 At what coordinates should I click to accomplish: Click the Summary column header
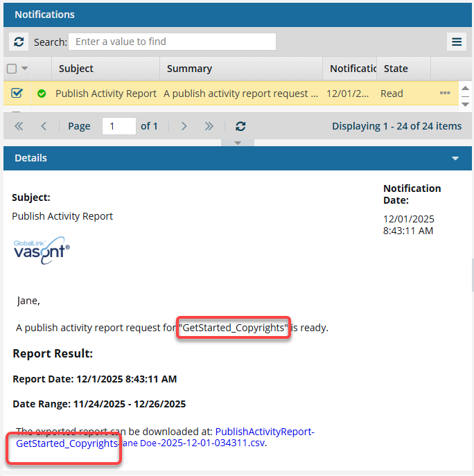pyautogui.click(x=189, y=69)
